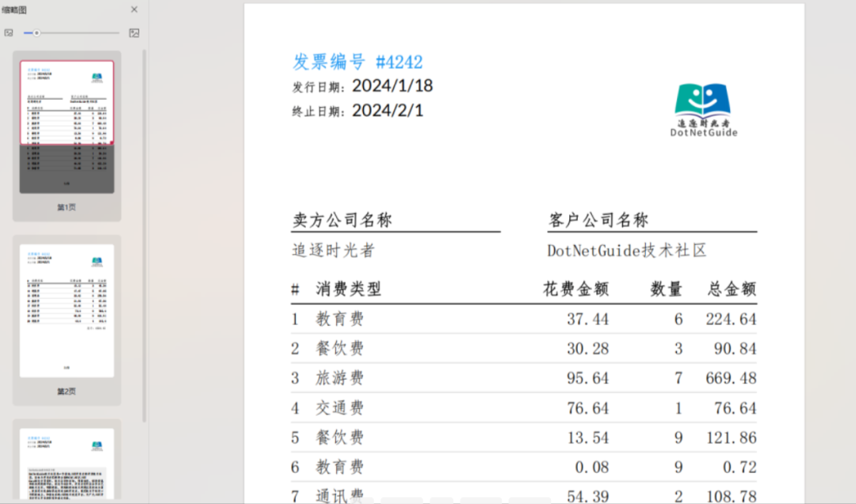Click the shrink-thumbnail icon in sidebar
Screen dimensions: 856x504
click(x=10, y=32)
